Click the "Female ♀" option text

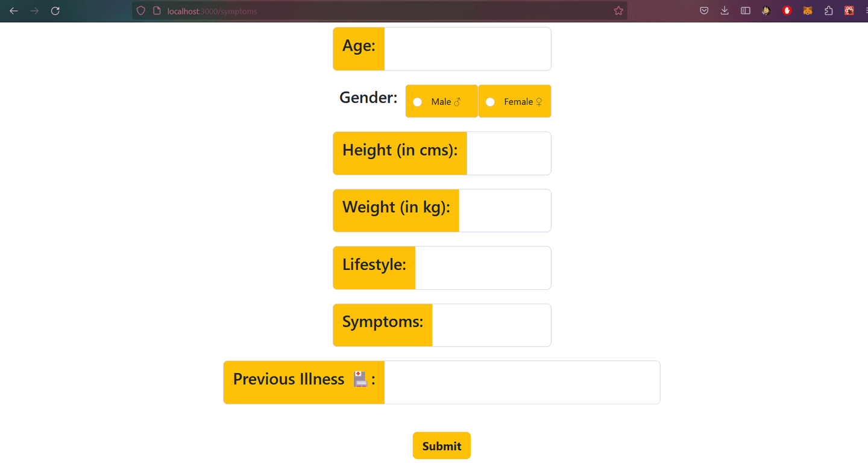[524, 102]
